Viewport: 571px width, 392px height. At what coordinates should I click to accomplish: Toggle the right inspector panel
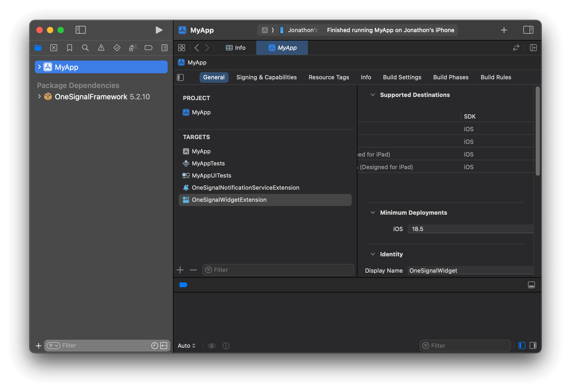(528, 30)
